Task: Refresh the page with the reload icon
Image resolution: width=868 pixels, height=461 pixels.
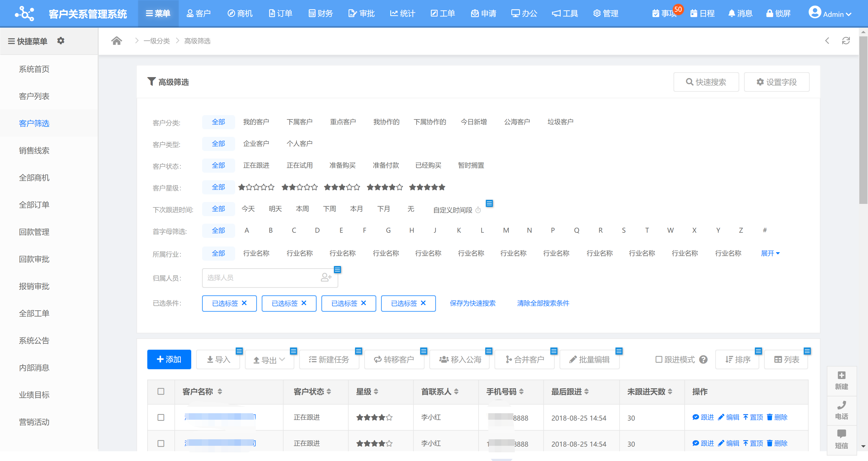Action: [846, 41]
